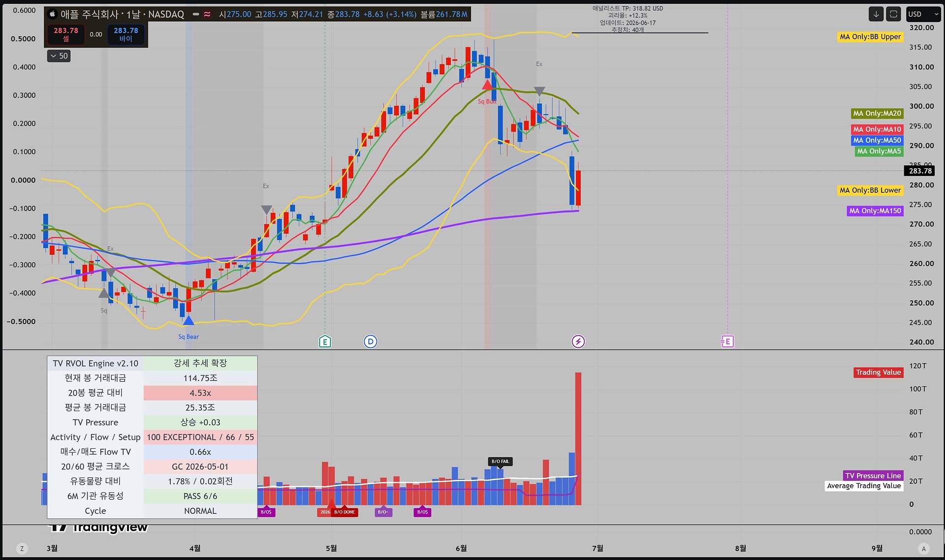Click the high price value 285.95
This screenshot has width=945, height=560.
[x=275, y=14]
